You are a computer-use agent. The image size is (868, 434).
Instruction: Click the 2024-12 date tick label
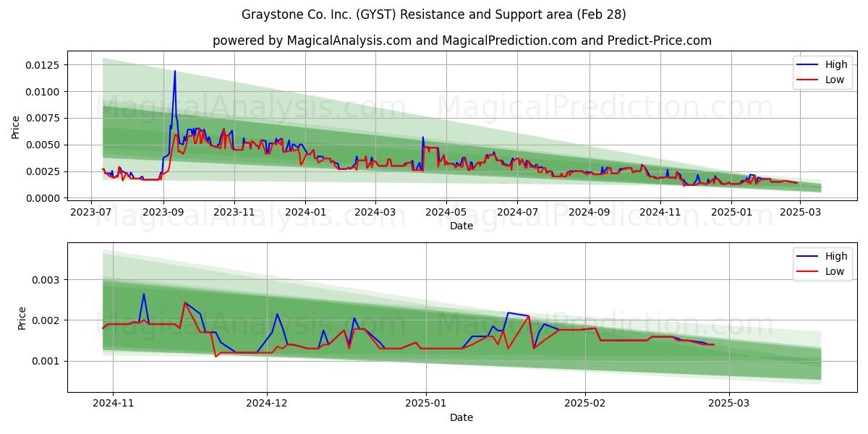[x=267, y=404]
